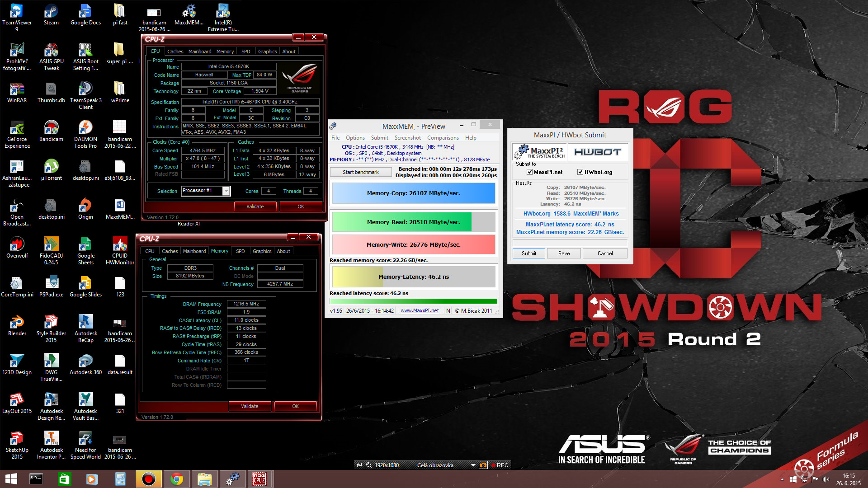Click the Memory-Read 20510 MByte/sec result bar
Image resolution: width=868 pixels, height=488 pixels.
(414, 222)
